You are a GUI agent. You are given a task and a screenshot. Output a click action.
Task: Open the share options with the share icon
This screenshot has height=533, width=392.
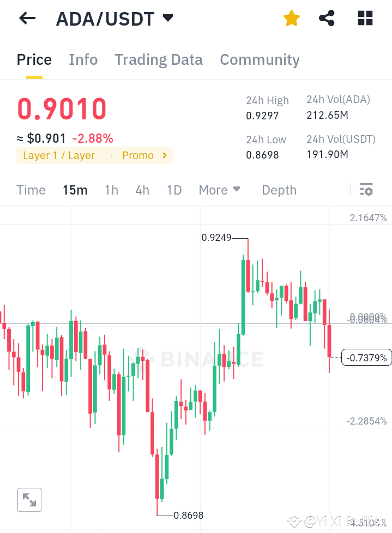[327, 18]
